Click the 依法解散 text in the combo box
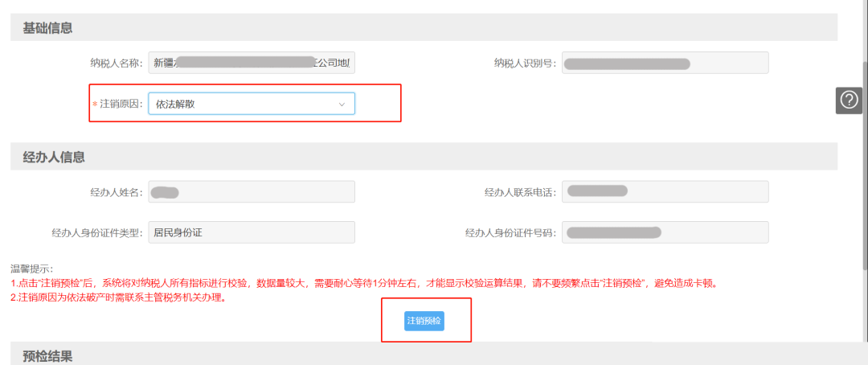The image size is (868, 365). tap(174, 104)
